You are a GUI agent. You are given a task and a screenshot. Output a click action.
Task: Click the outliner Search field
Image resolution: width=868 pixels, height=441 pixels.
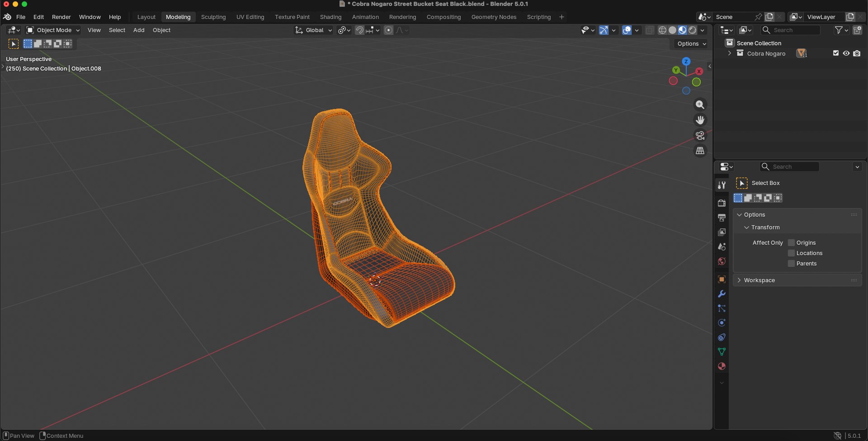coord(790,30)
